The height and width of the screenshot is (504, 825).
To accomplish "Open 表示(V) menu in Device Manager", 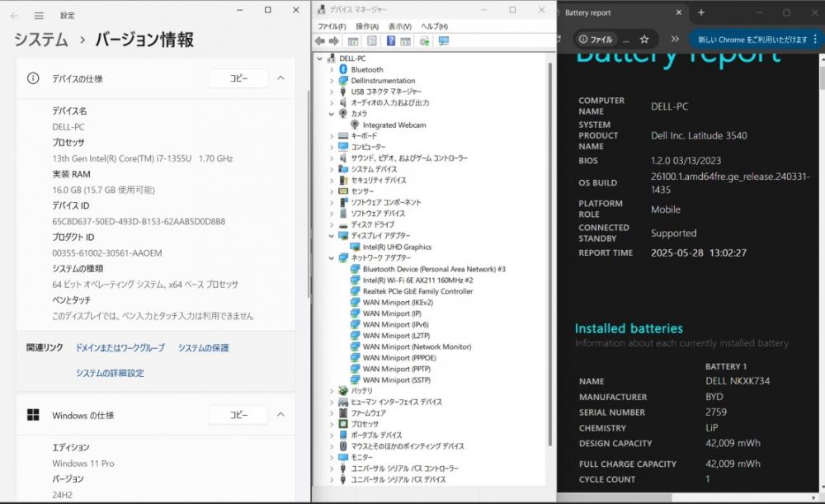I will pyautogui.click(x=400, y=26).
